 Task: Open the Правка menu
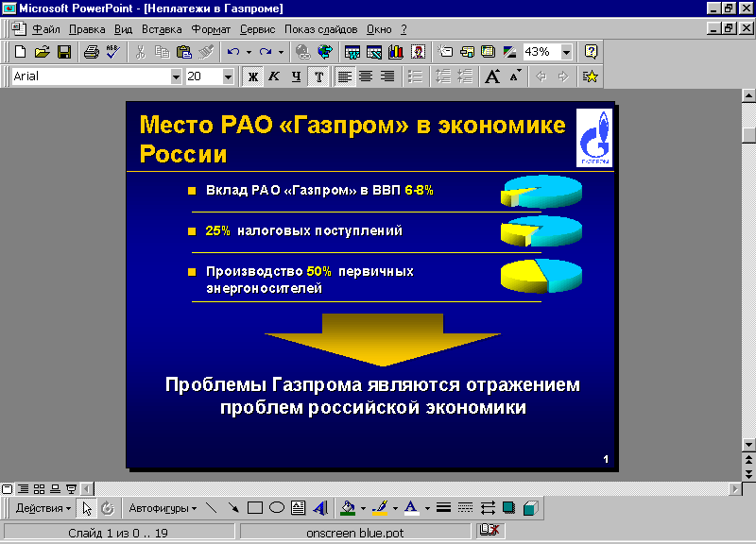(x=87, y=29)
